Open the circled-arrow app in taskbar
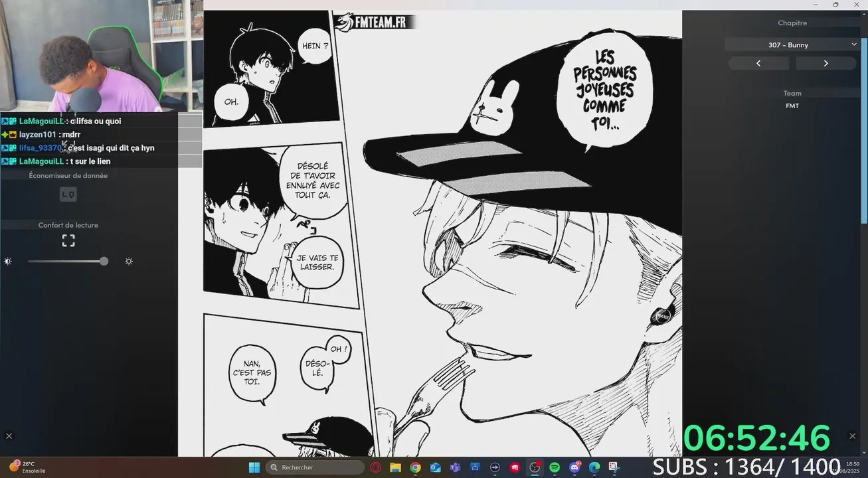Image resolution: width=868 pixels, height=478 pixels. click(x=495, y=467)
